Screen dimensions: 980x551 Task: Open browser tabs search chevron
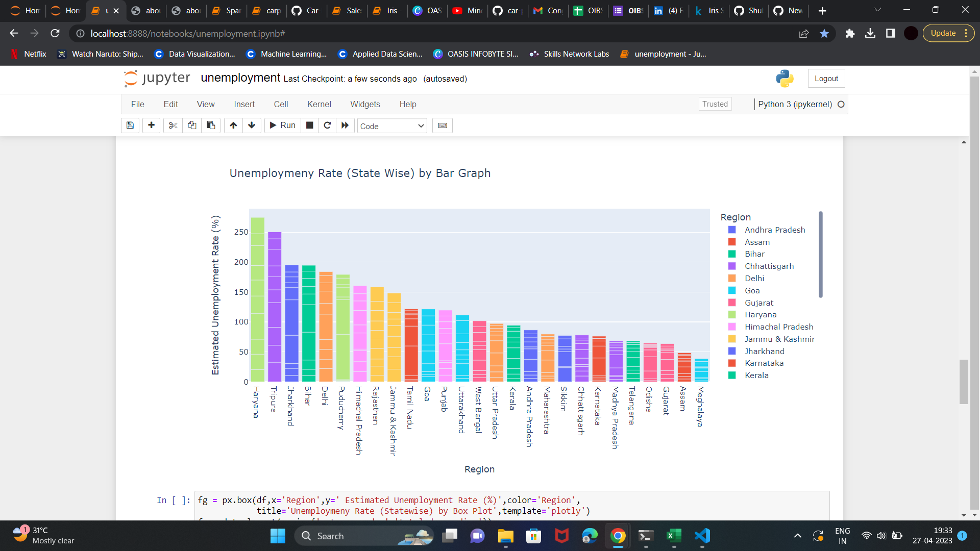[x=877, y=10]
